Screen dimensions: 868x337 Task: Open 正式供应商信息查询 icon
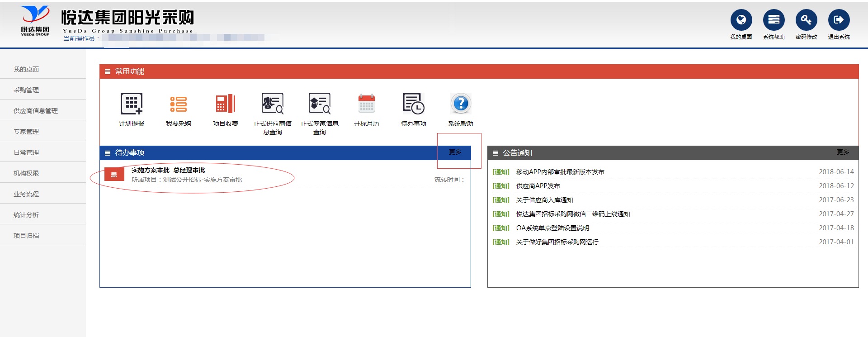pyautogui.click(x=273, y=104)
